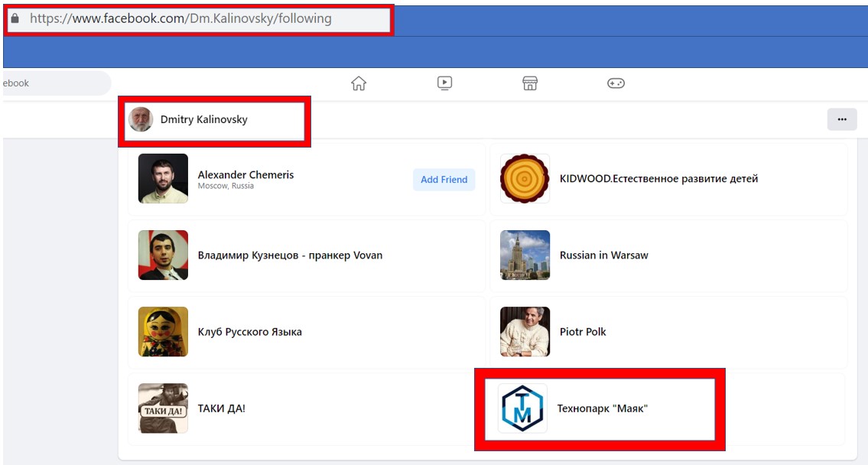Screen dimensions: 868x465
Task: Open the Facebook Home icon
Action: (x=359, y=83)
